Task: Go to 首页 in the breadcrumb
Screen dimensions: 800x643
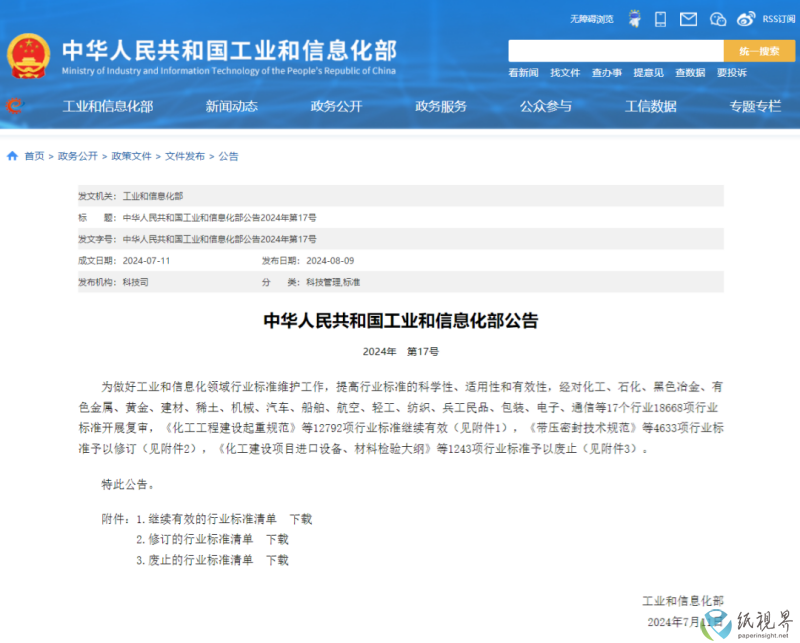Action: 34,156
